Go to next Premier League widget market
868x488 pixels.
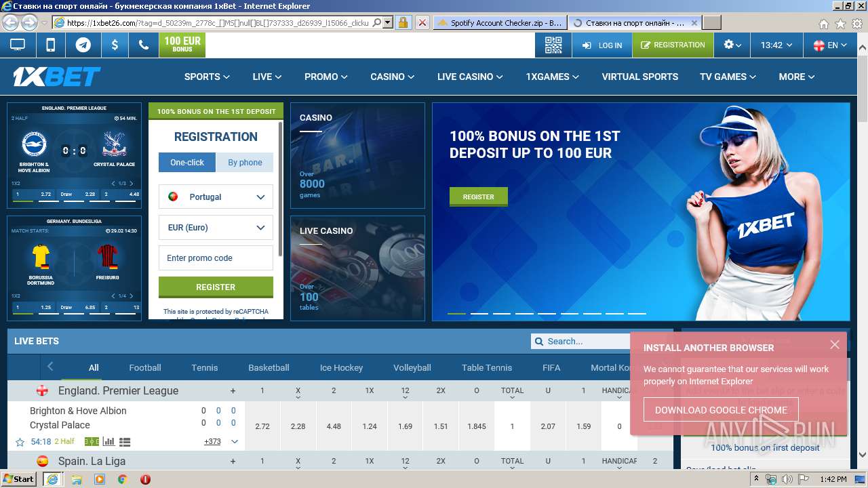coord(131,184)
